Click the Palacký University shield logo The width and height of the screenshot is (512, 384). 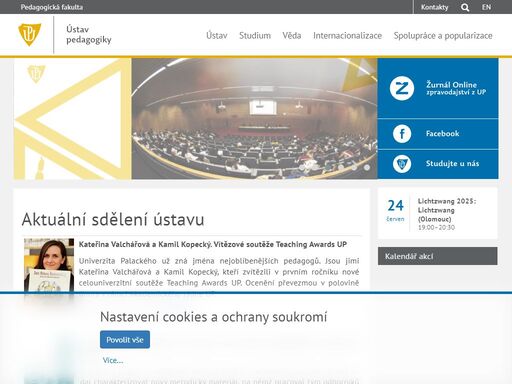click(x=29, y=34)
